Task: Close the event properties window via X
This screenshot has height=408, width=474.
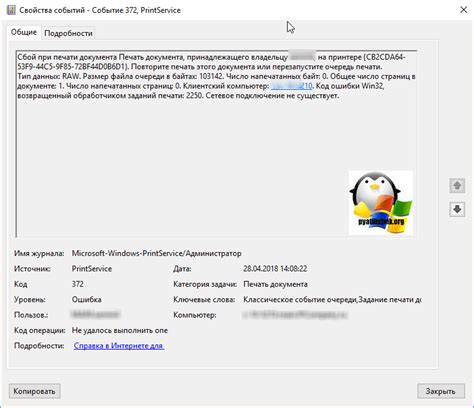Action: coord(463,10)
